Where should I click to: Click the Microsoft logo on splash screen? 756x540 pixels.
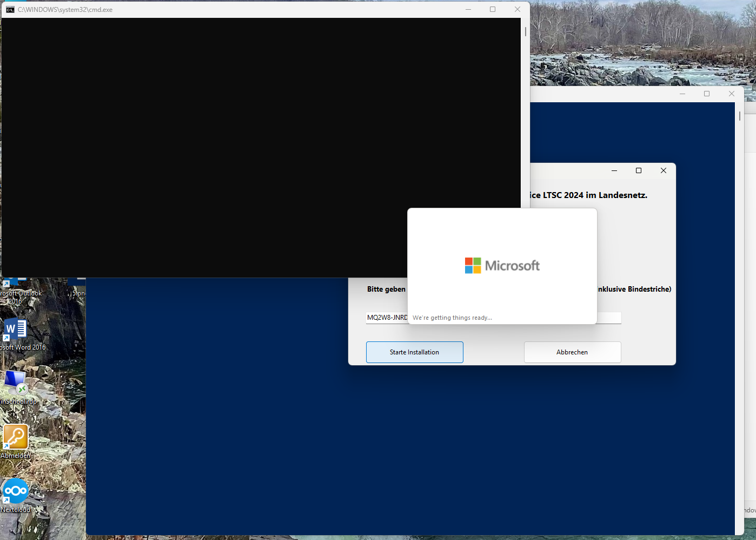pos(502,266)
